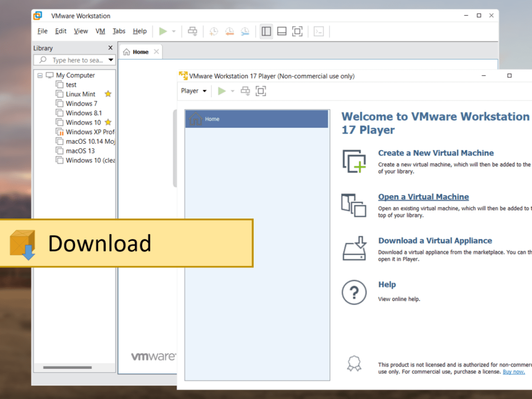Collapse the My Computer tree node
532x399 pixels.
coord(39,75)
